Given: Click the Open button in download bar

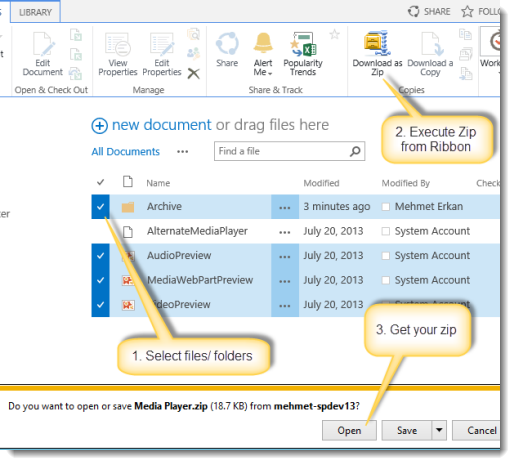Looking at the screenshot, I should 349,430.
